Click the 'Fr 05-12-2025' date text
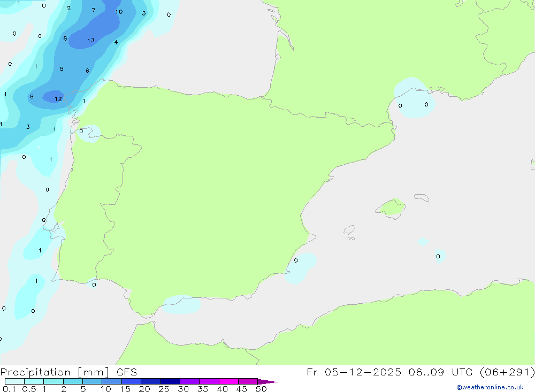Viewport: 535px width, 392px height. pos(354,372)
